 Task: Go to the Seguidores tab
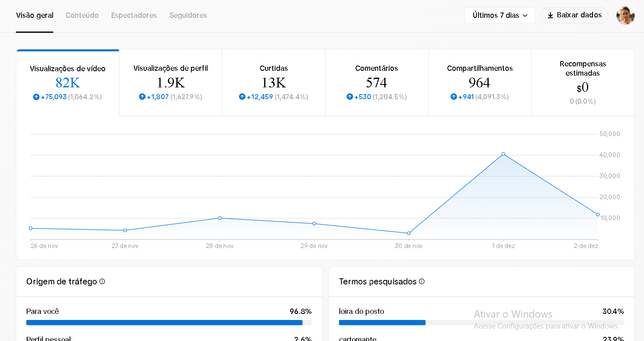[x=188, y=15]
